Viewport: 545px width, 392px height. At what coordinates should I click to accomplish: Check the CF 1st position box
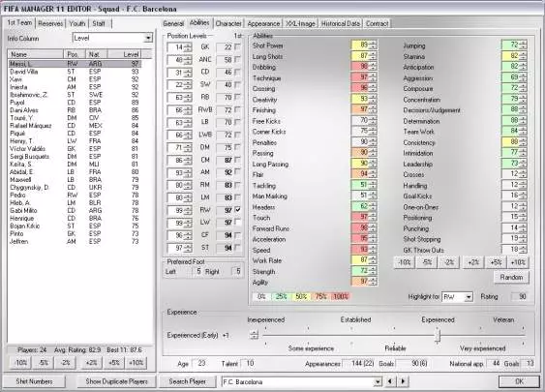[238, 235]
